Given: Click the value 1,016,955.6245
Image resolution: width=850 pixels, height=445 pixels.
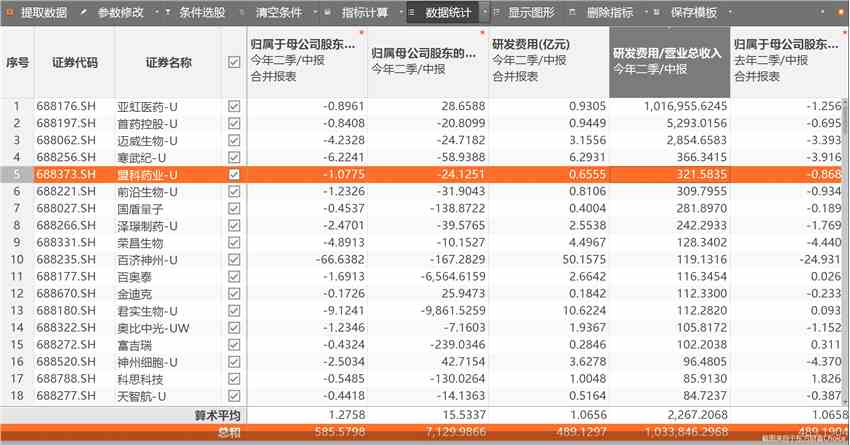Looking at the screenshot, I should click(x=685, y=106).
